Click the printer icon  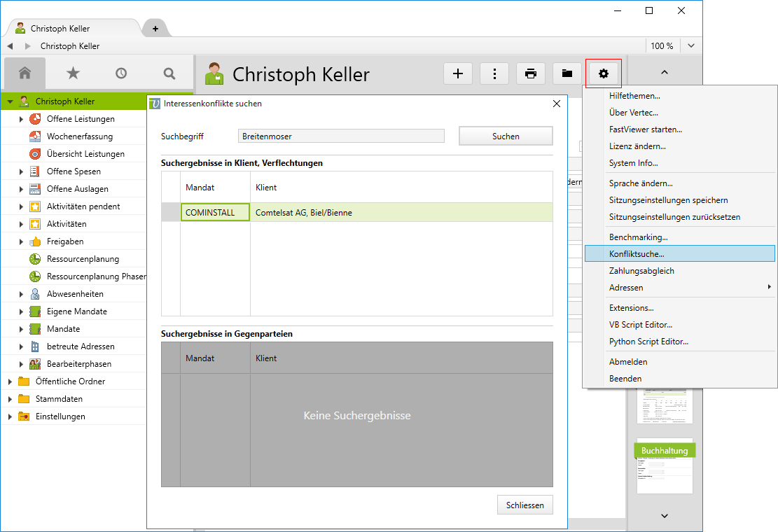[x=531, y=73]
